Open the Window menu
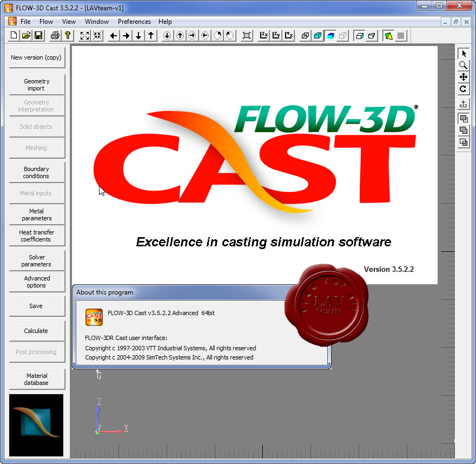This screenshot has width=476, height=464. coord(97,22)
